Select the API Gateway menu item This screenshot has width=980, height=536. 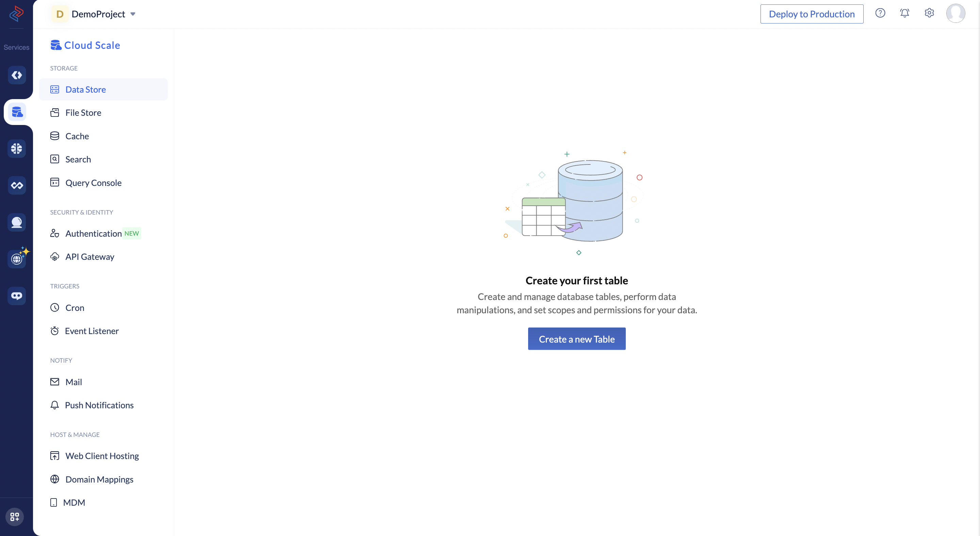[x=89, y=256]
